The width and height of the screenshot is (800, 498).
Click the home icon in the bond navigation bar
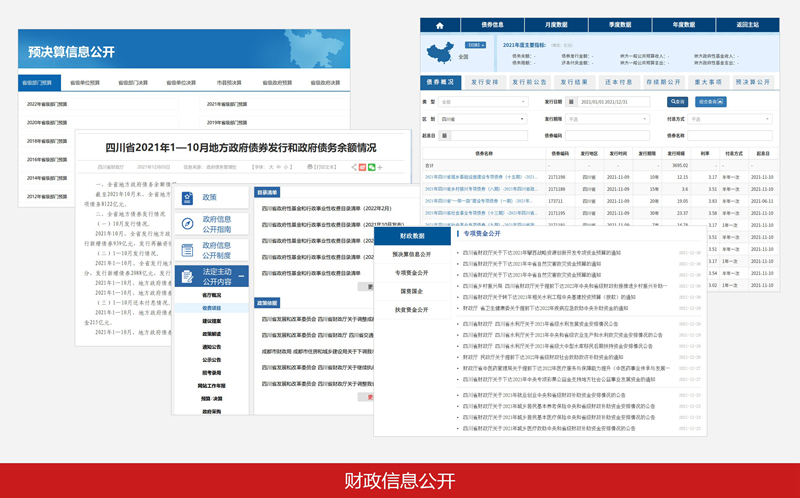(x=437, y=25)
